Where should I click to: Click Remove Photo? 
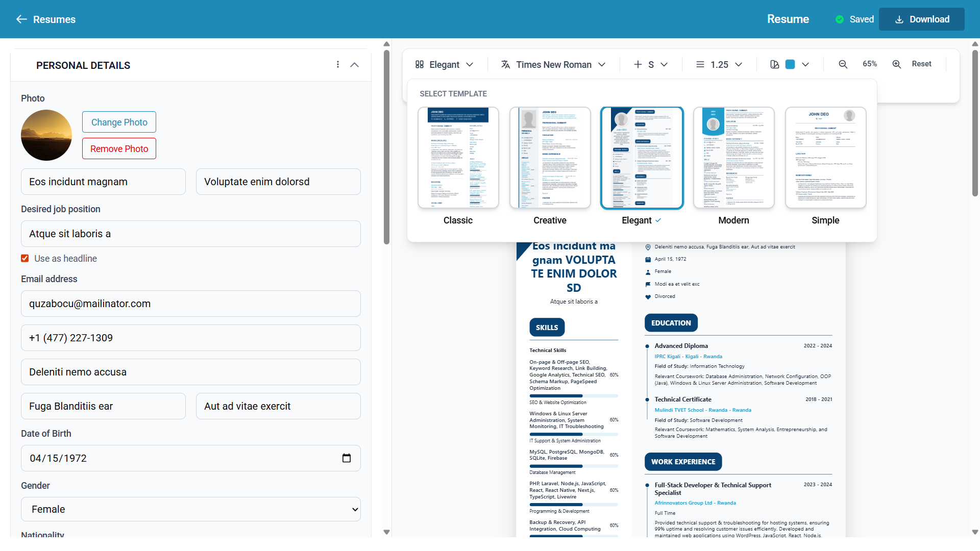click(118, 148)
